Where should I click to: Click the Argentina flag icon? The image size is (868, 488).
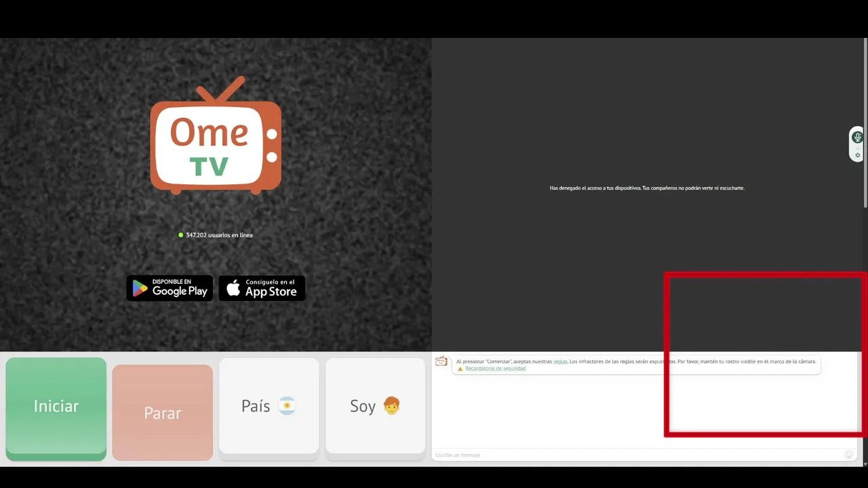pos(287,406)
